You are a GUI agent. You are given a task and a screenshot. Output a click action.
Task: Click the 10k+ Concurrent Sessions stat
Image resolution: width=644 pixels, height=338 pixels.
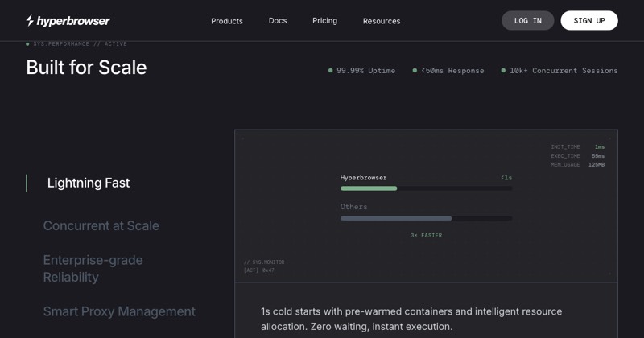coord(559,71)
